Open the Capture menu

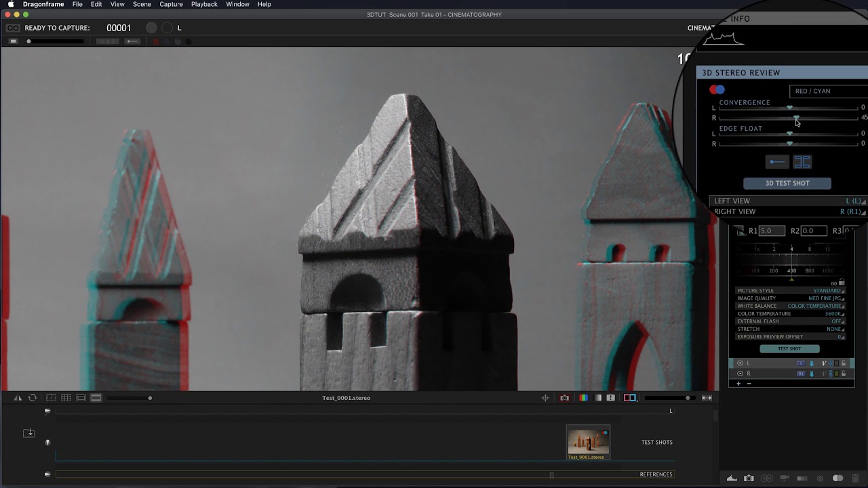pos(171,4)
